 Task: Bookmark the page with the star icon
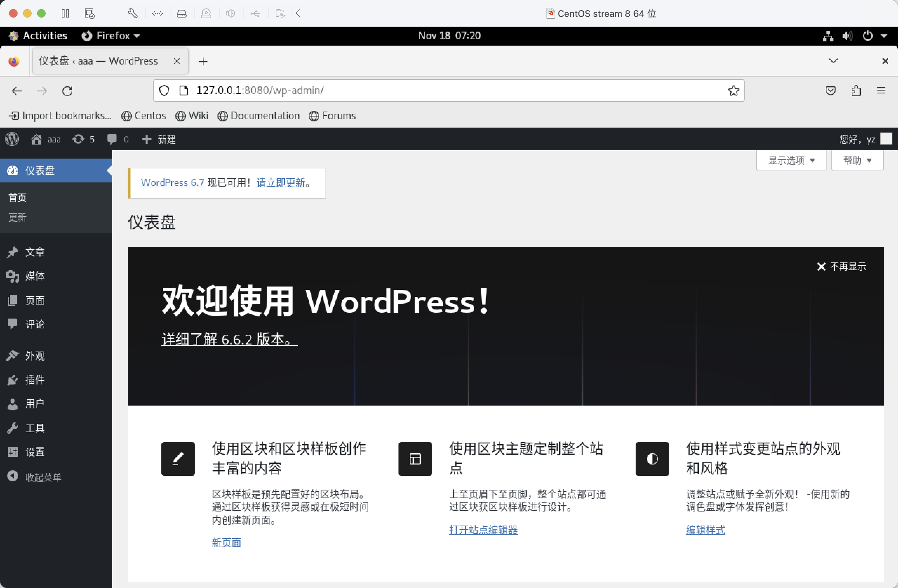(x=733, y=91)
